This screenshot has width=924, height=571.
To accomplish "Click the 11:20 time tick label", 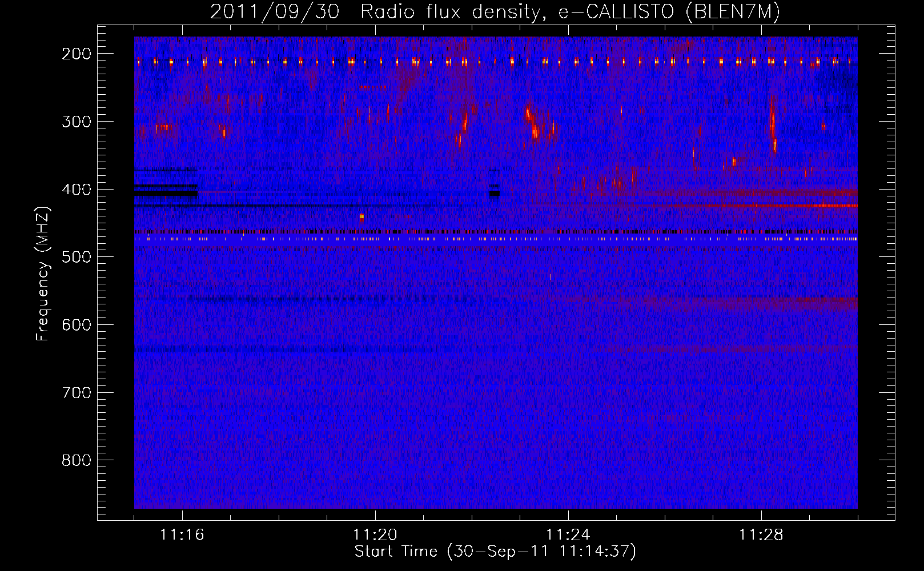I will coord(375,535).
